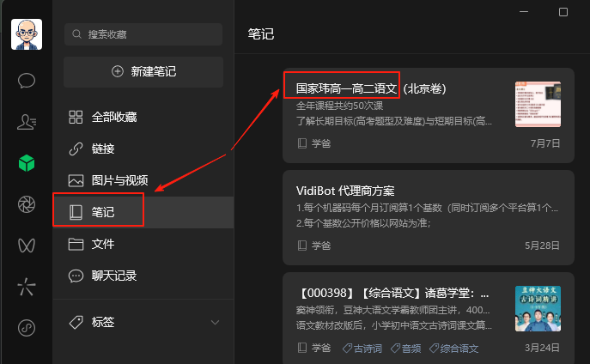Open the Chats speech bubble icon
This screenshot has width=590, height=364.
tap(27, 81)
